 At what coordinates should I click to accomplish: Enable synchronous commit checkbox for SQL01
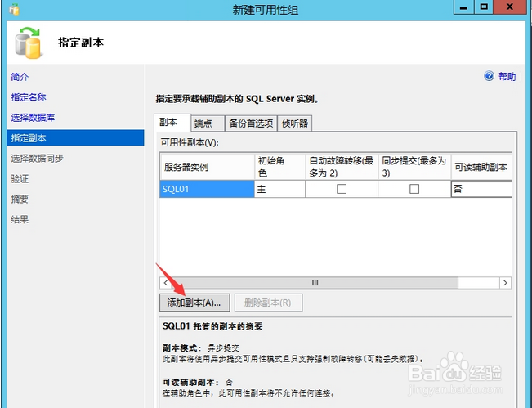coord(414,189)
